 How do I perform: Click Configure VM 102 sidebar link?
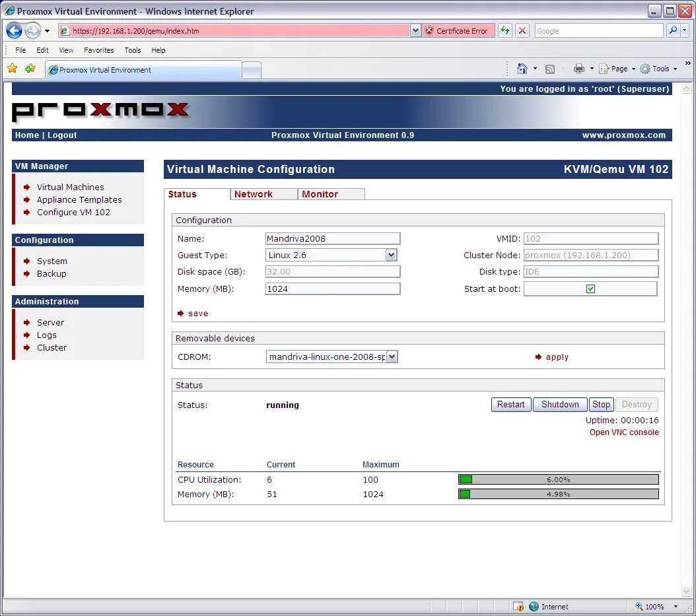73,212
